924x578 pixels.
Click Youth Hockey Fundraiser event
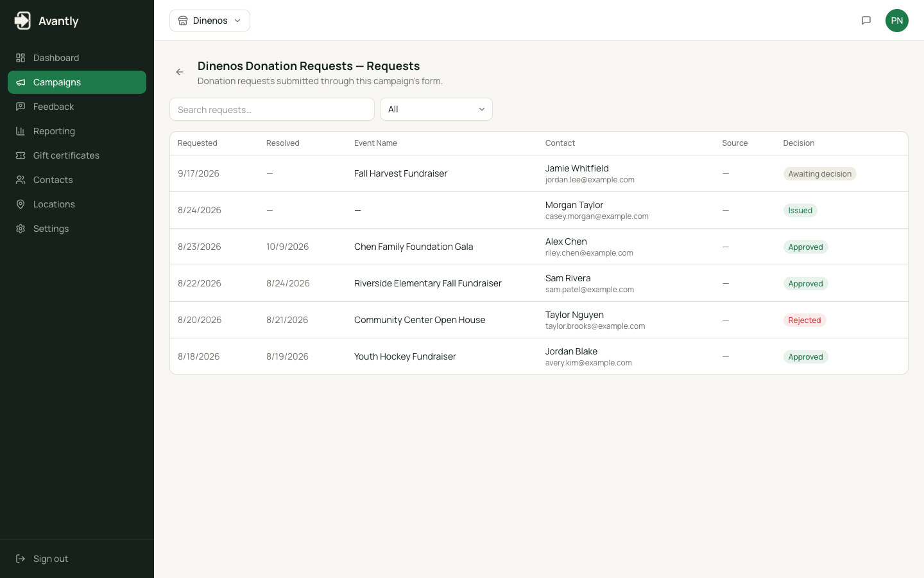click(405, 356)
